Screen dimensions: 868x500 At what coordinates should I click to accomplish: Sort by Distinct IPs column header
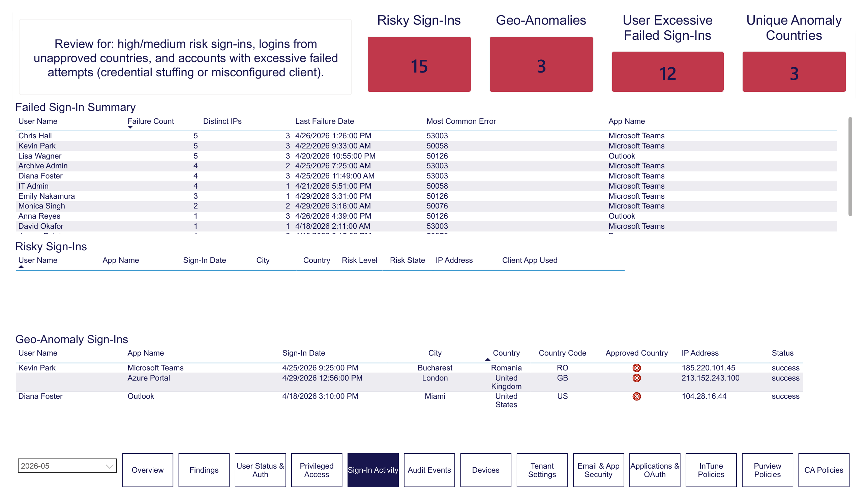[x=222, y=121]
